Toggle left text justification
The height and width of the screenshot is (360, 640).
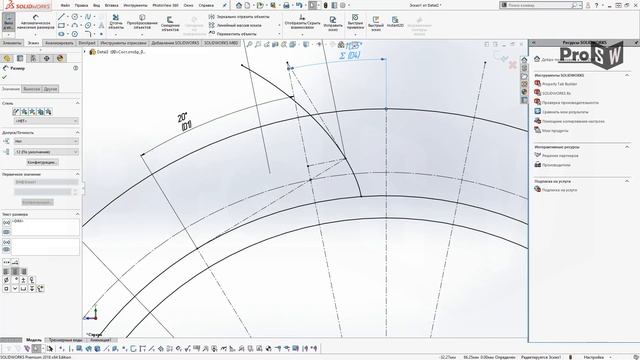click(x=6, y=271)
